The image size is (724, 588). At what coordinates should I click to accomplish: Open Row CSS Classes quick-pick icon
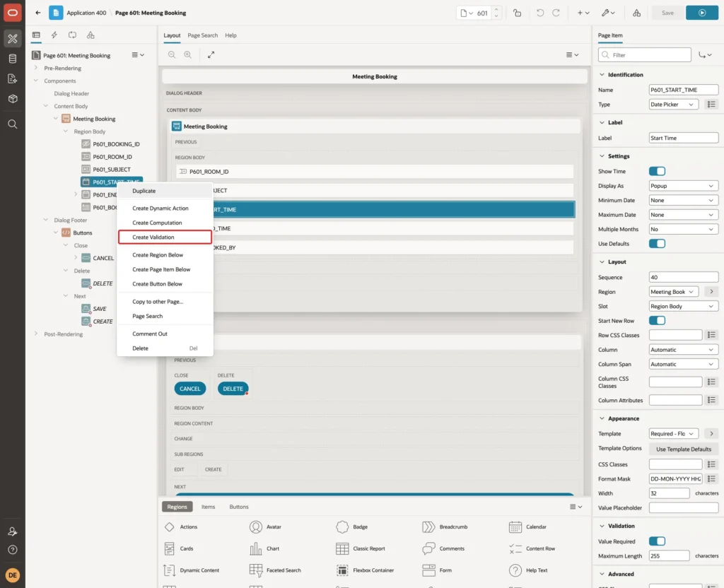coord(711,335)
